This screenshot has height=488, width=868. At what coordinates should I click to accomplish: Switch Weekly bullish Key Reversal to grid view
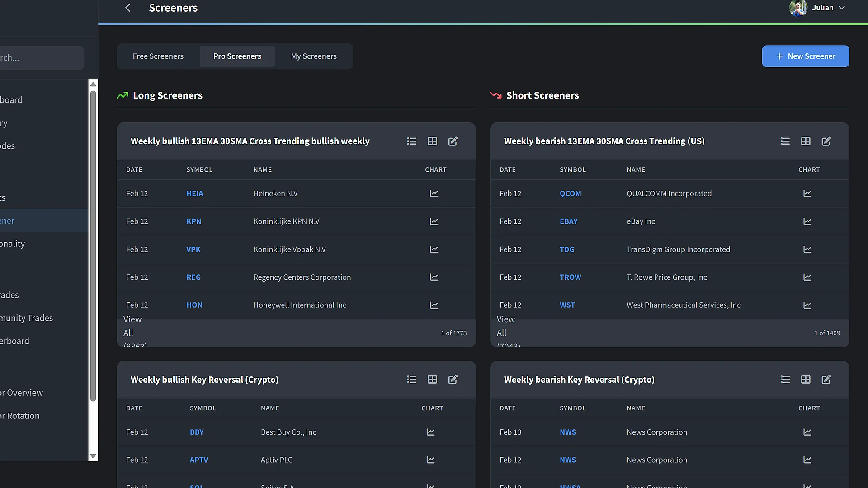[432, 380]
